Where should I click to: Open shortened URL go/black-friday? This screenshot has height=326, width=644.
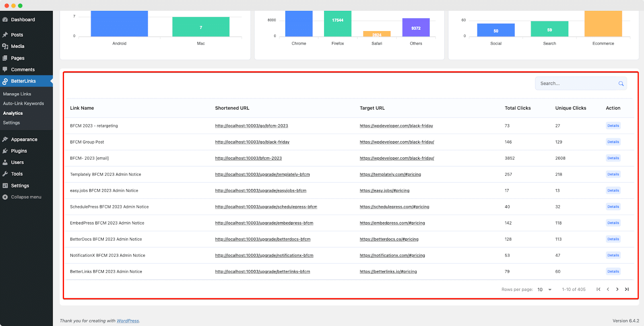(x=252, y=142)
